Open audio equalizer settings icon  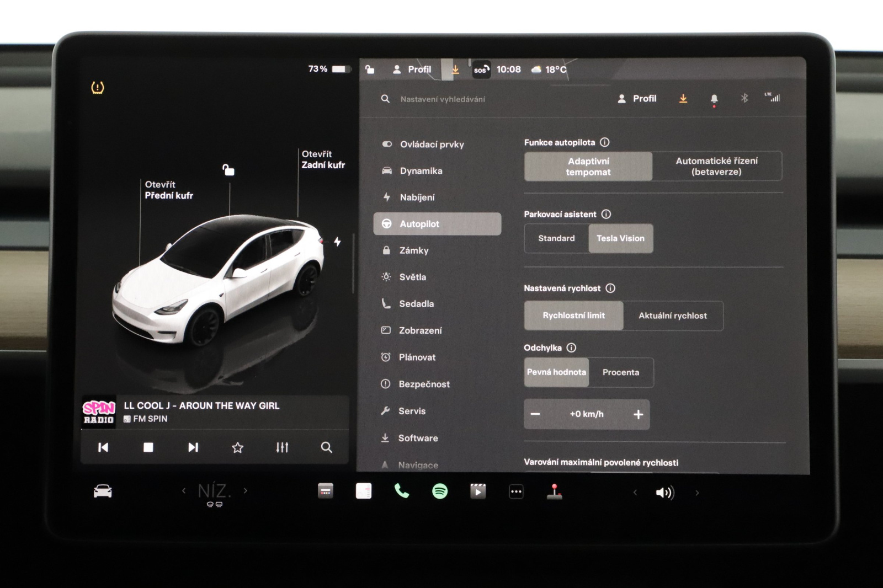tap(282, 447)
